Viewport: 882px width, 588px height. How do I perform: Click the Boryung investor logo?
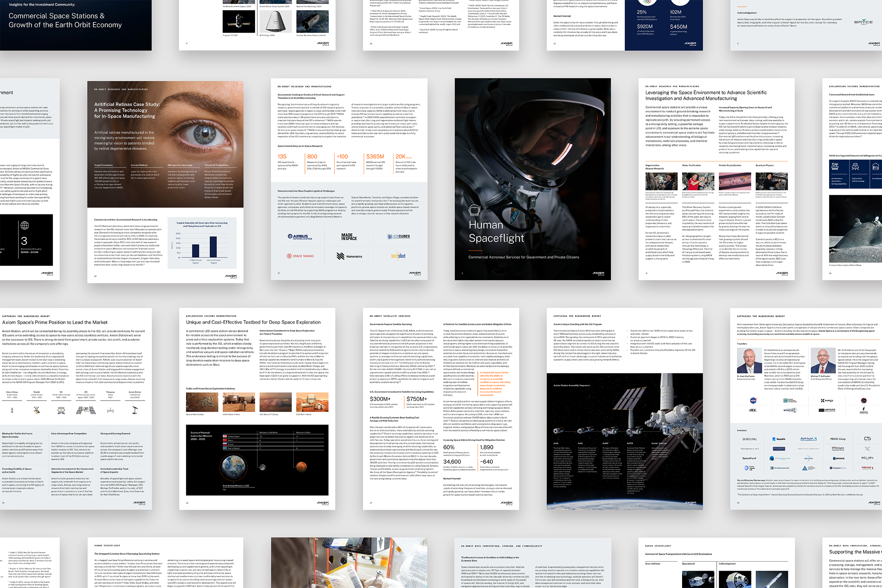750,439
